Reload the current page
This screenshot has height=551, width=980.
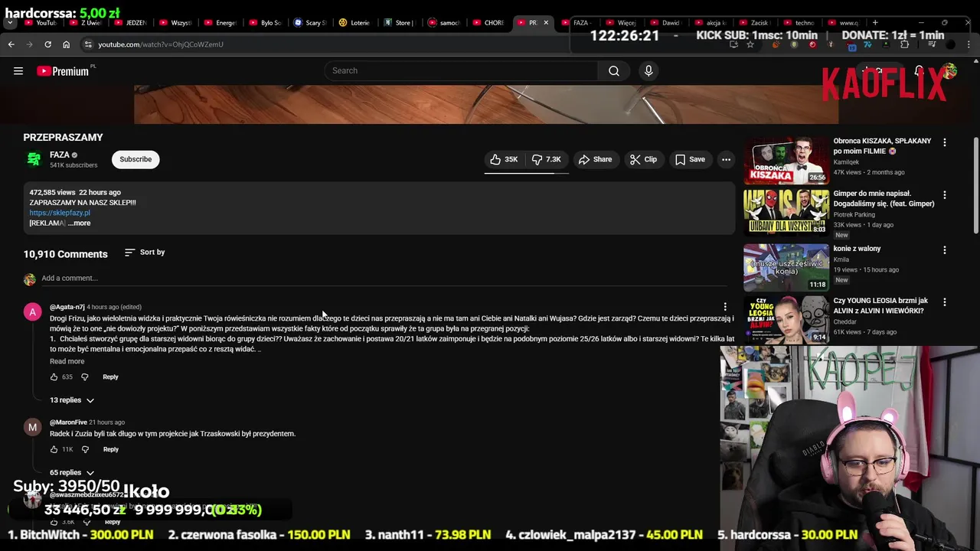click(47, 44)
